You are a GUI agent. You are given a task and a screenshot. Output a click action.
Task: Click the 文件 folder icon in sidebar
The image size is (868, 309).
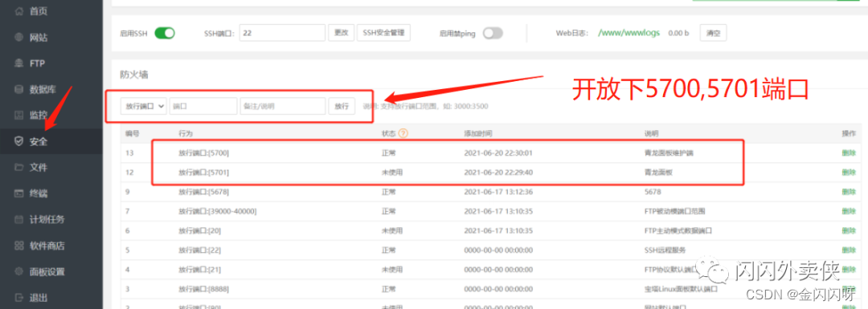tap(18, 168)
